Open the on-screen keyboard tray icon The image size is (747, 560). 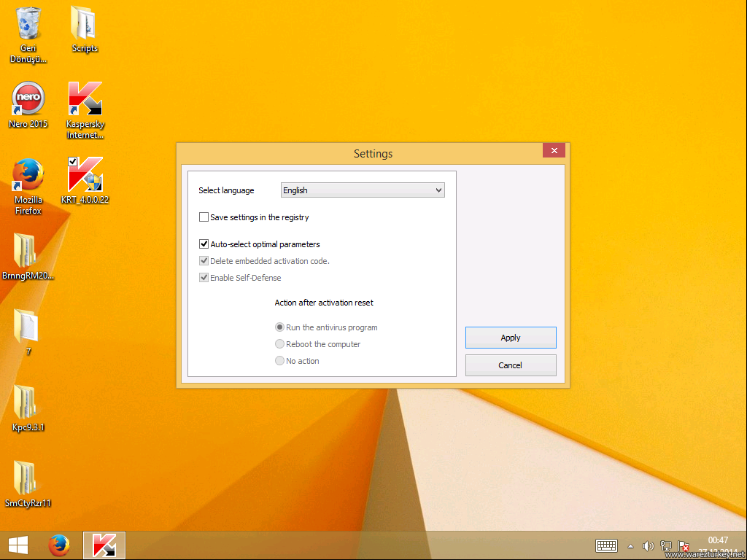607,546
